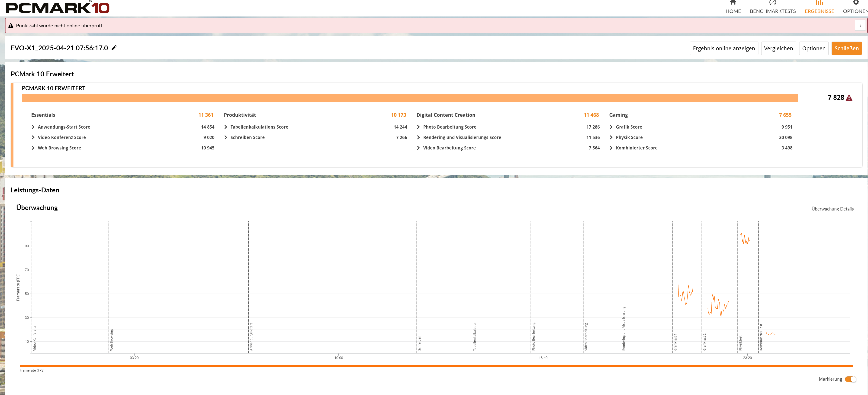Toggle the Markierung switch
This screenshot has height=395, width=868.
tap(850, 379)
